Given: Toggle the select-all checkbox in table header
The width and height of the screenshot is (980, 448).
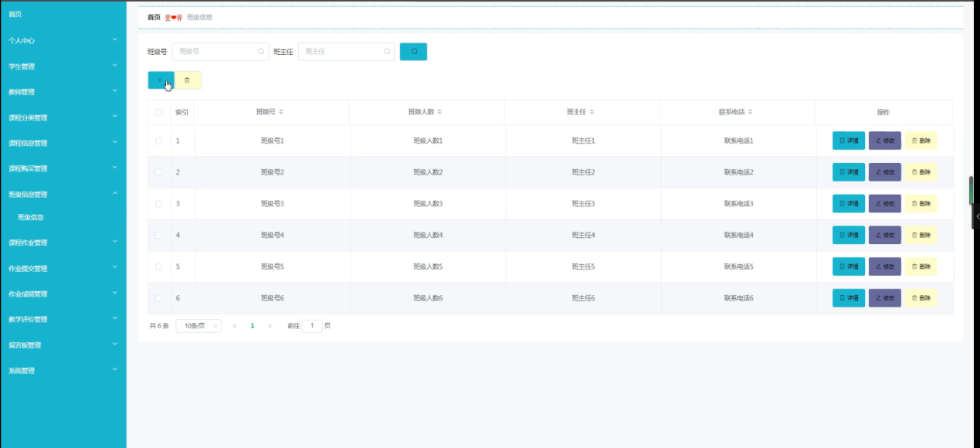Looking at the screenshot, I should (x=159, y=112).
